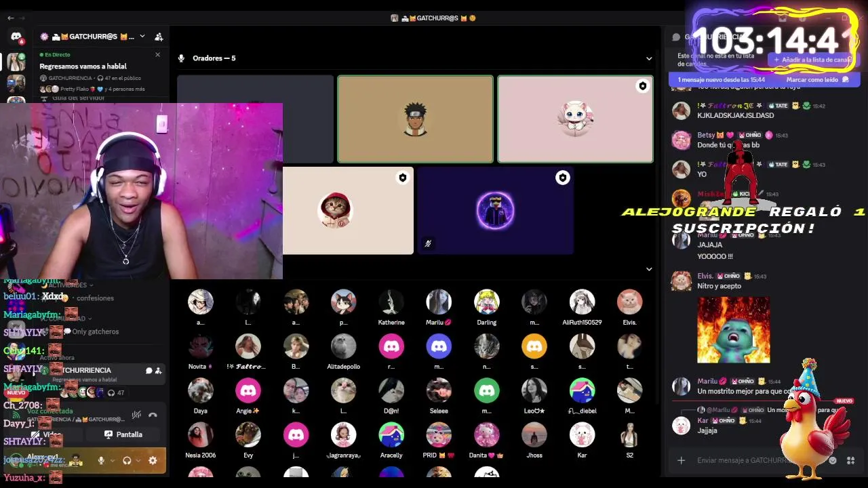The image size is (868, 488).
Task: Expand headphone output options arrow
Action: pyautogui.click(x=138, y=460)
